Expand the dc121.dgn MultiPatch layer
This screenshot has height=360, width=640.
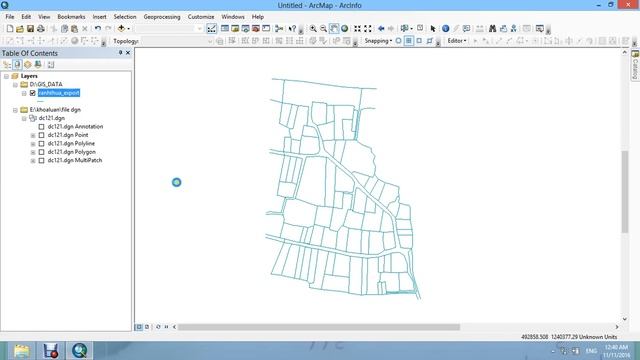coord(33,161)
